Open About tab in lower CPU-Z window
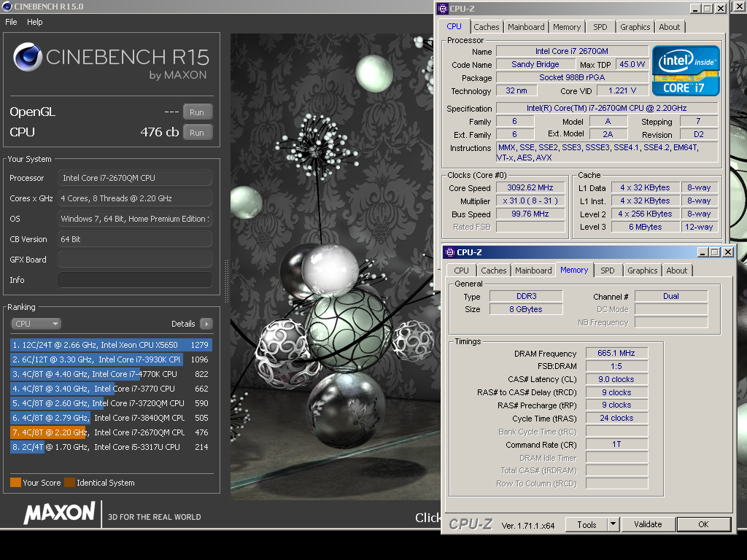This screenshot has height=560, width=747. tap(676, 271)
